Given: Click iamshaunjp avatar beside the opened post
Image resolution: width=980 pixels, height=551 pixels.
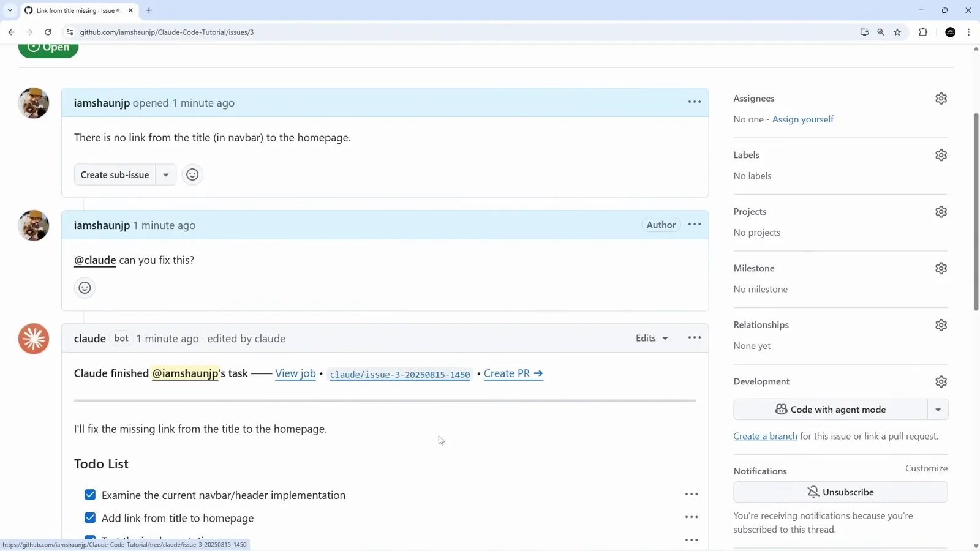Looking at the screenshot, I should [x=34, y=103].
